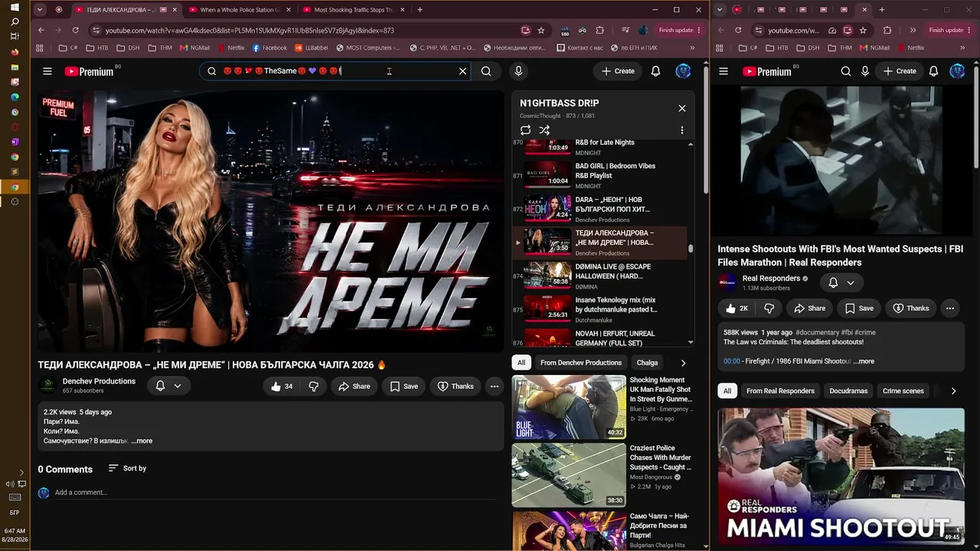Viewport: 980px width, 551px height.
Task: Open the Windows Start menu
Action: point(15,7)
